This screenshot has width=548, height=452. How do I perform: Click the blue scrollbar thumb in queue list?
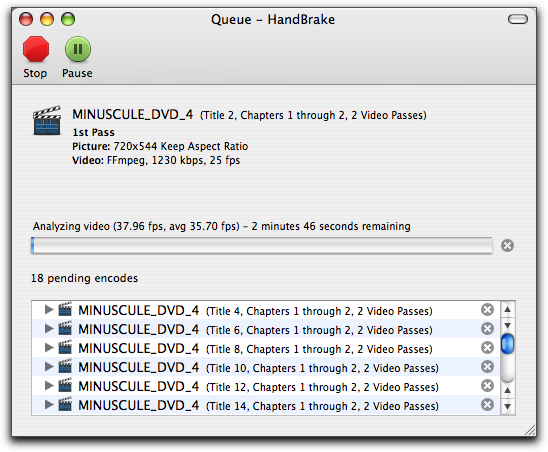click(x=507, y=344)
